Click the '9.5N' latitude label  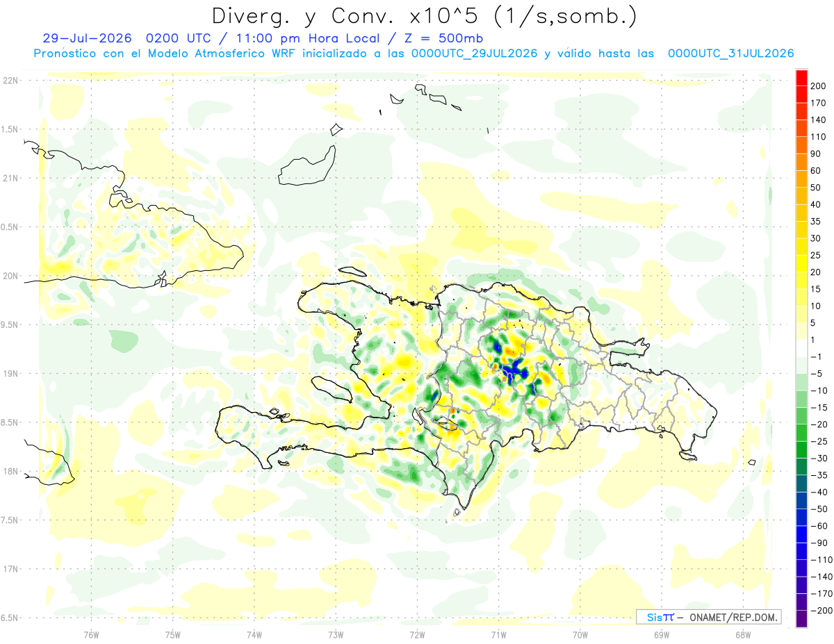pyautogui.click(x=10, y=324)
